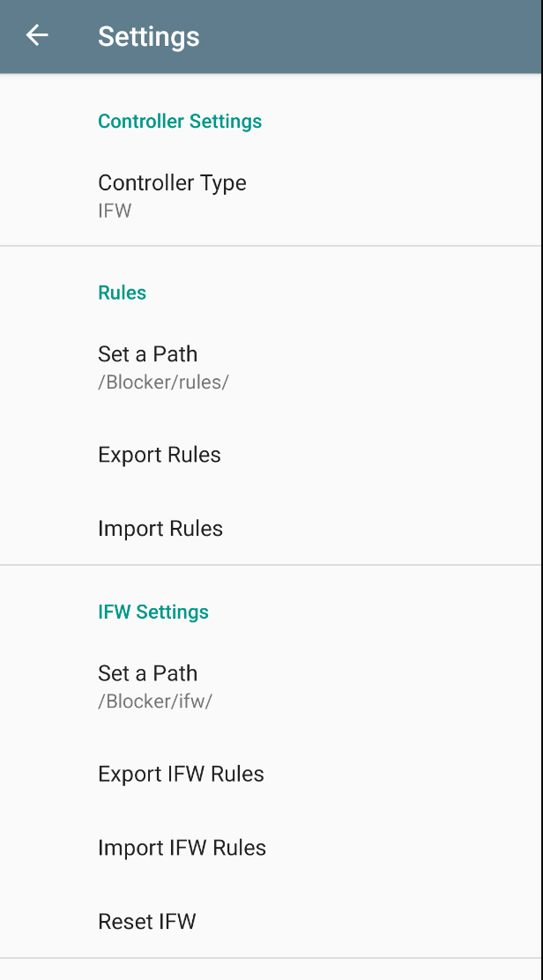Tap the Settings title text
The width and height of the screenshot is (543, 980).
coord(148,37)
